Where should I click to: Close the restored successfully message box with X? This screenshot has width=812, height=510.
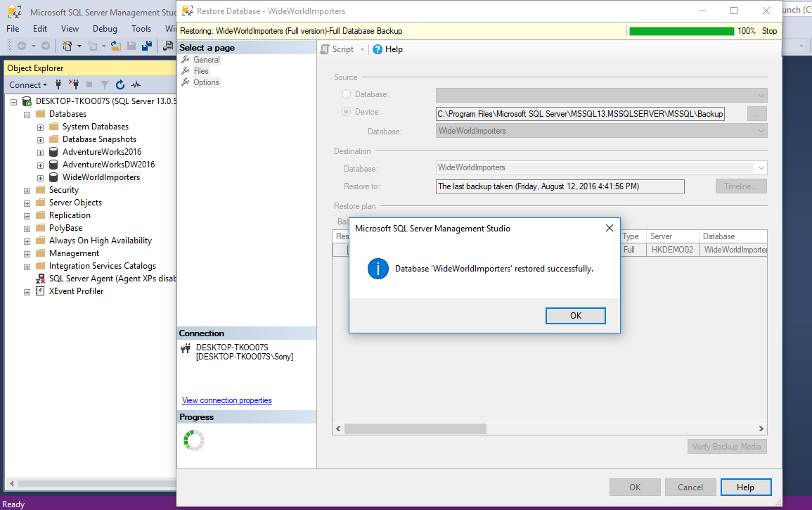coord(609,228)
